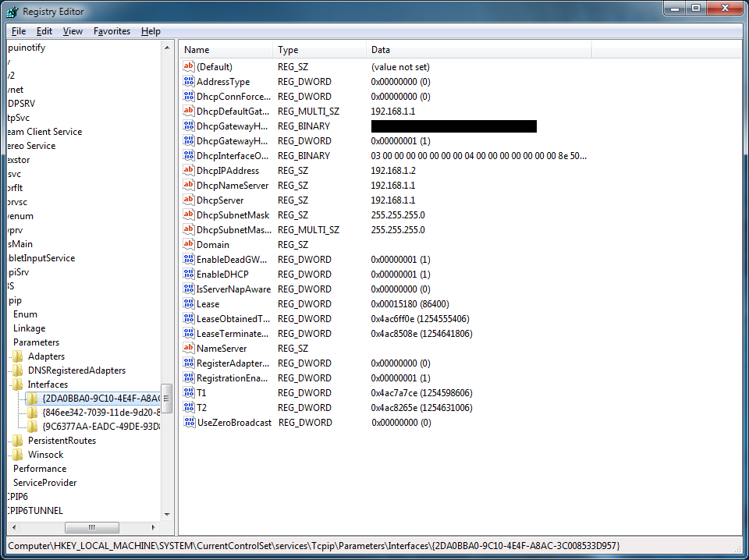The image size is (749, 560).
Task: Click the DhcpNameServer string value icon
Action: coord(189,185)
